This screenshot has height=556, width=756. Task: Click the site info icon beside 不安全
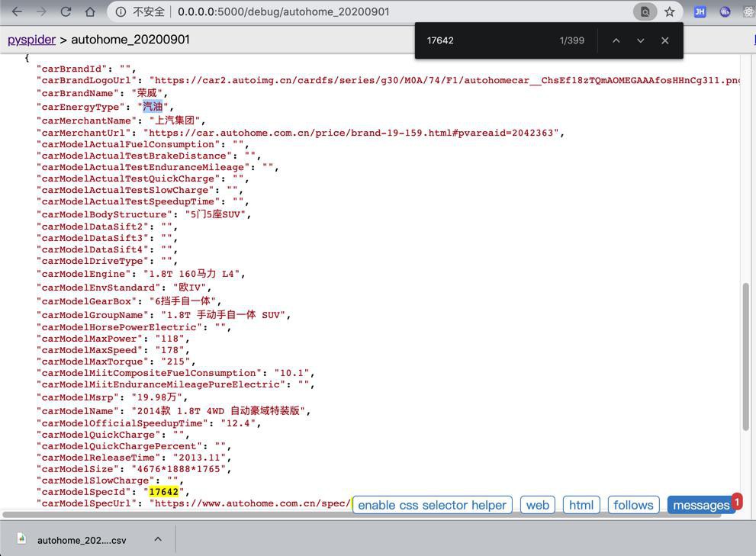point(121,11)
